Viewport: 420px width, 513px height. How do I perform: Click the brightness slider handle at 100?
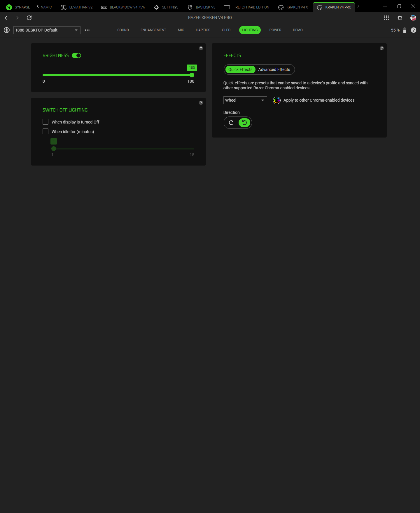coord(192,75)
